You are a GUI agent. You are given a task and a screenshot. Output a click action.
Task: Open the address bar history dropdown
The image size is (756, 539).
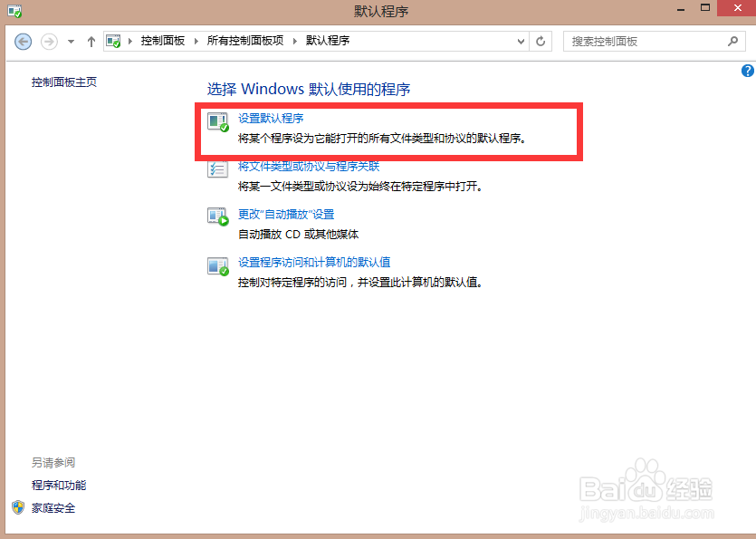pyautogui.click(x=521, y=41)
